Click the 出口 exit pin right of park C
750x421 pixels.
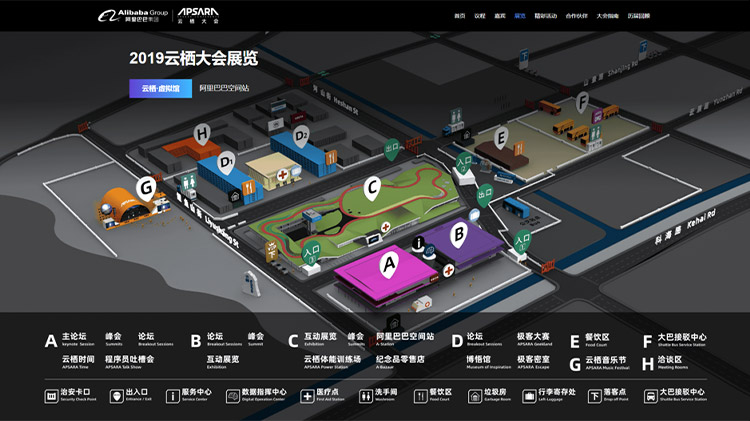point(485,195)
